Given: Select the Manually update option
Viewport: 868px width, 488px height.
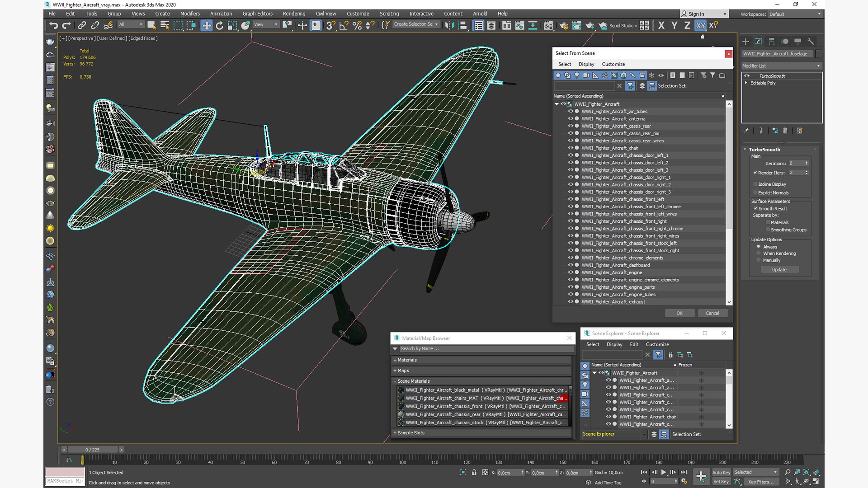Looking at the screenshot, I should [x=759, y=260].
